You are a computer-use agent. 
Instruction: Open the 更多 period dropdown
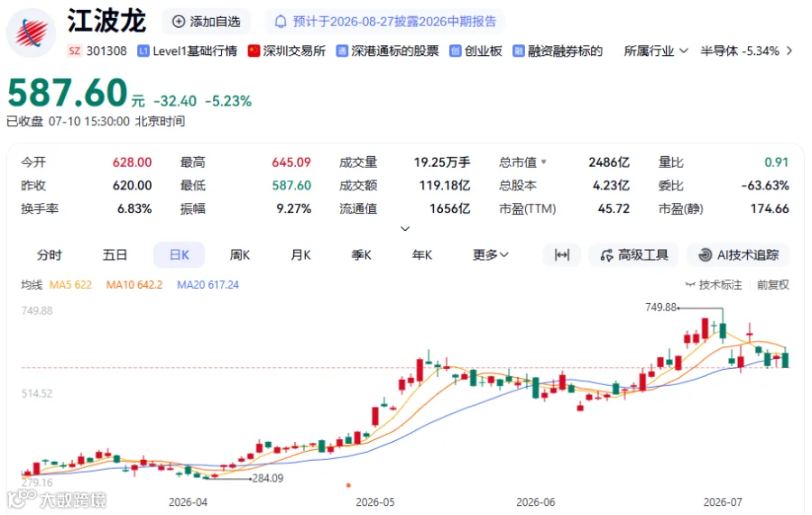pyautogui.click(x=491, y=255)
